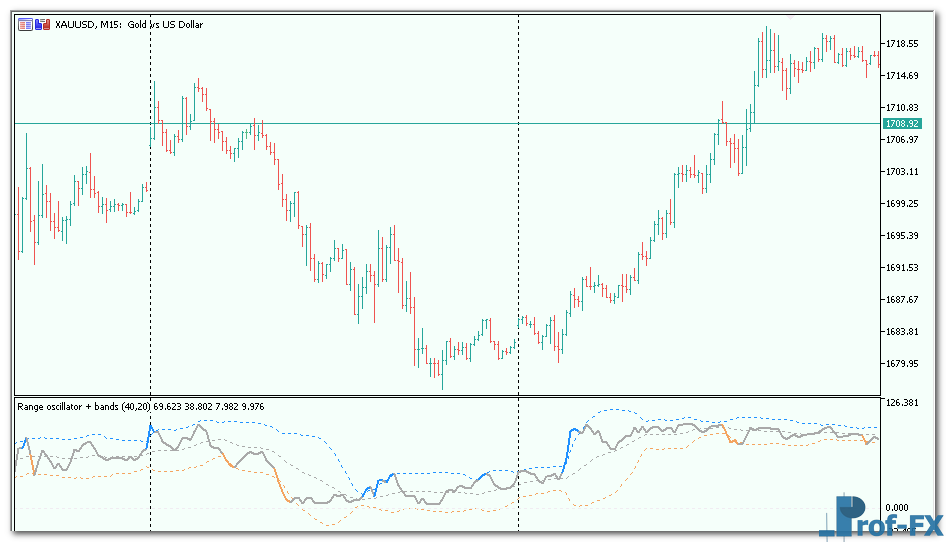Click the first vertical dashed period separator

coord(150,250)
